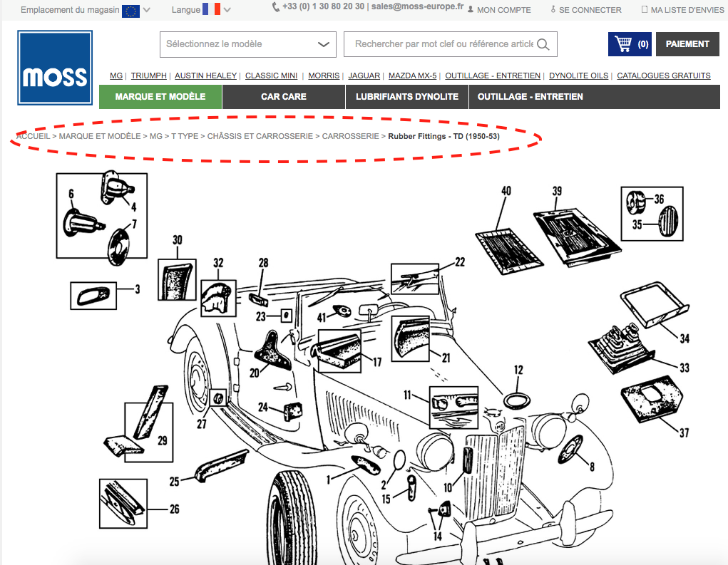Go to the T Type breadcrumb
728x565 pixels.
click(185, 136)
